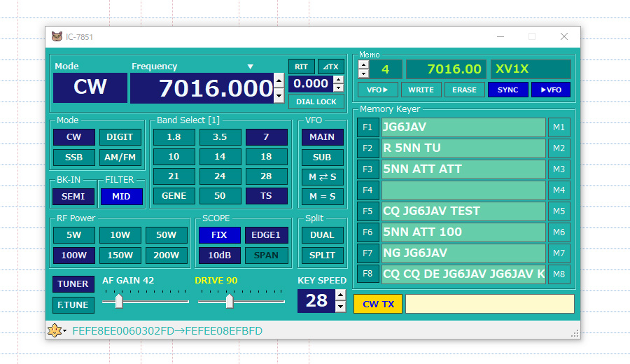Click the ▶VFO memory transfer button
The image size is (630, 364).
pos(550,90)
